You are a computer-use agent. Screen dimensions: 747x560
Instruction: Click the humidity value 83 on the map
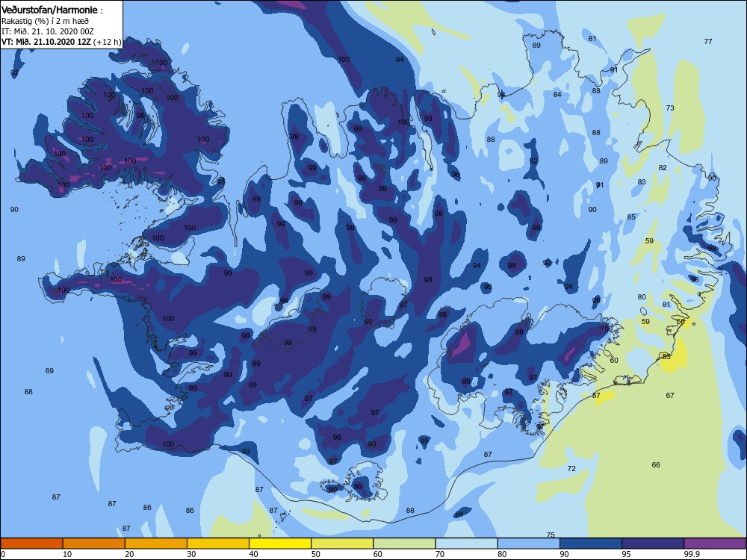[x=641, y=182]
